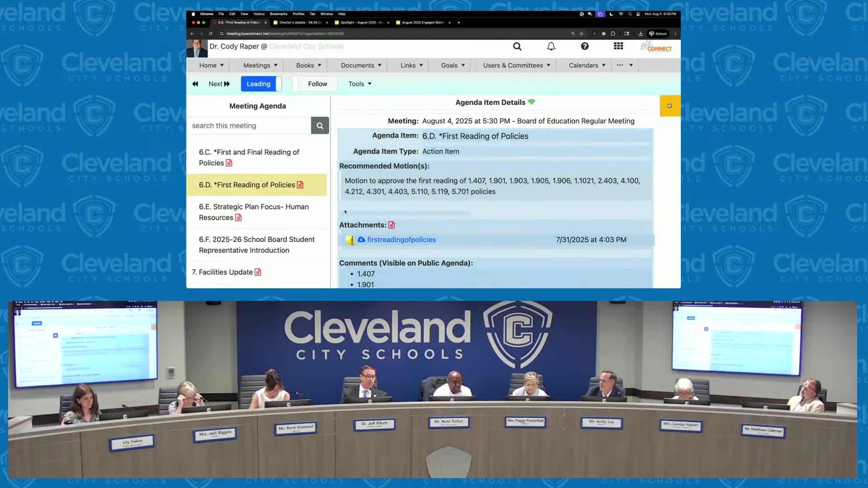Click the search button in Meeting Agenda
Image resolution: width=868 pixels, height=488 pixels.
pyautogui.click(x=320, y=126)
